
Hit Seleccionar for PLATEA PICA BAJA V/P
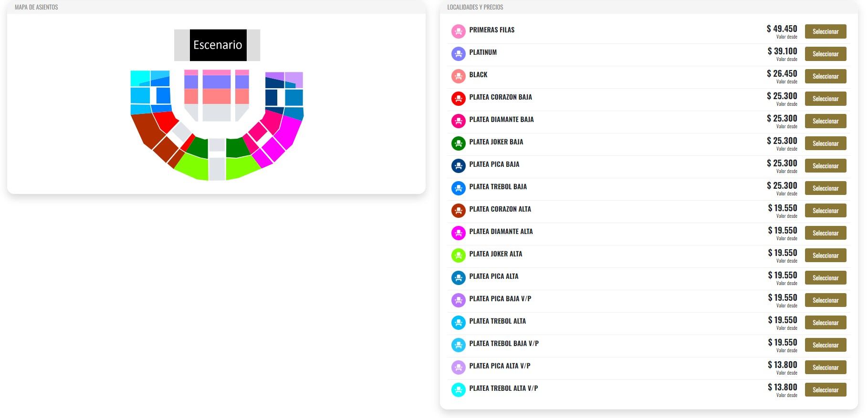[825, 300]
